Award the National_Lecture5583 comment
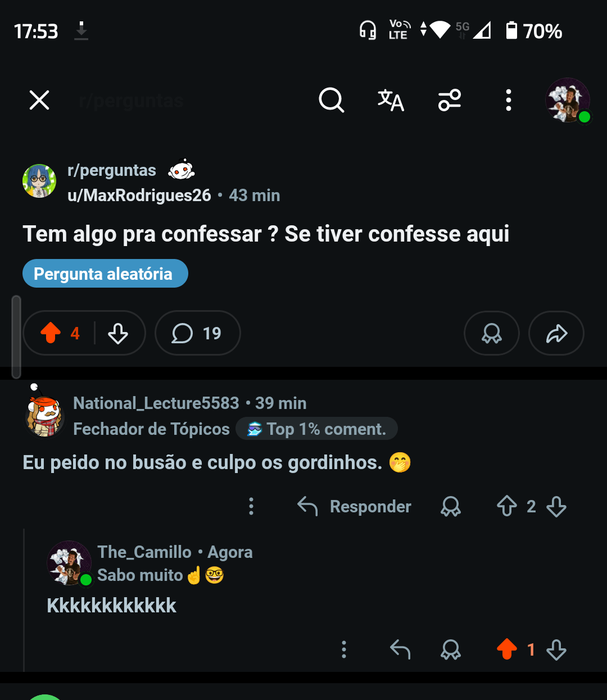The image size is (607, 700). tap(450, 506)
